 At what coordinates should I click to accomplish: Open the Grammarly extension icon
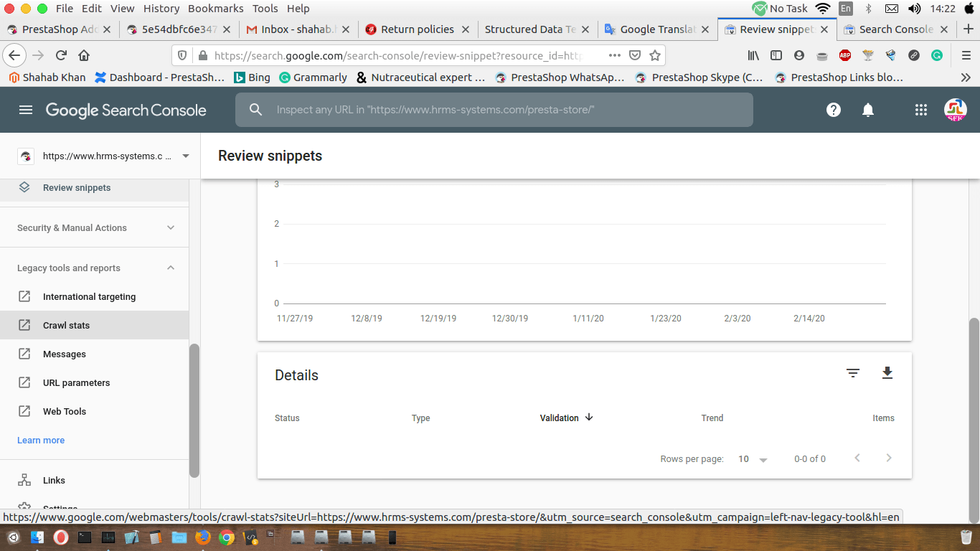937,55
